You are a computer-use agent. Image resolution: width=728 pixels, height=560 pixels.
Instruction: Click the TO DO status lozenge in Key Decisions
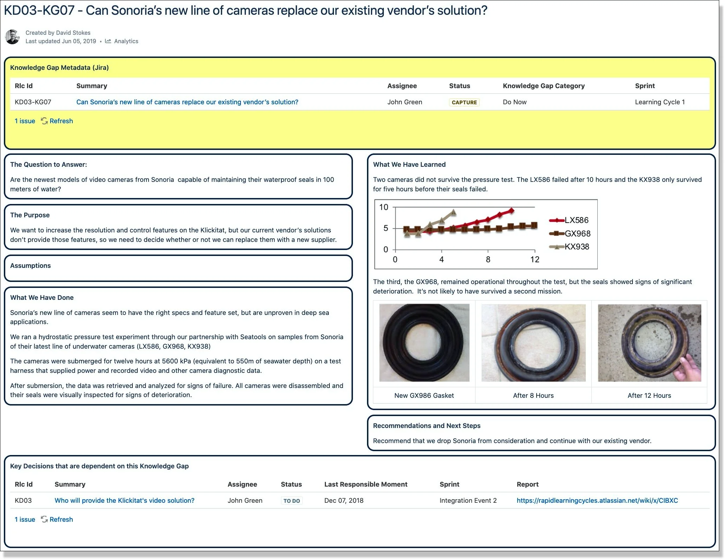tap(291, 500)
